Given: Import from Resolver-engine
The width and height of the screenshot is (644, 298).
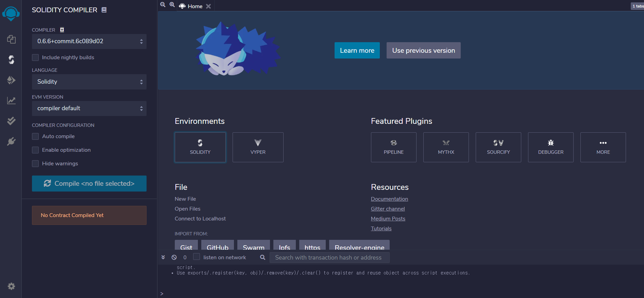Looking at the screenshot, I should click(359, 246).
